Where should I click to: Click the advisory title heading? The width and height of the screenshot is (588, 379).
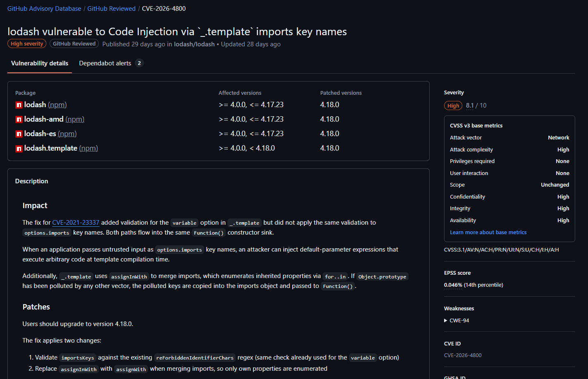(x=177, y=32)
